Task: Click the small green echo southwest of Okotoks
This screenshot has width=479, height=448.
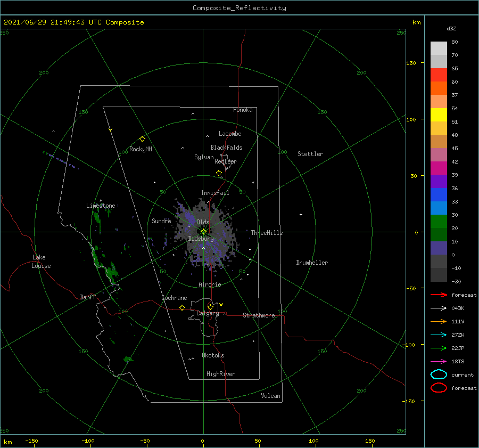Action: (128, 360)
